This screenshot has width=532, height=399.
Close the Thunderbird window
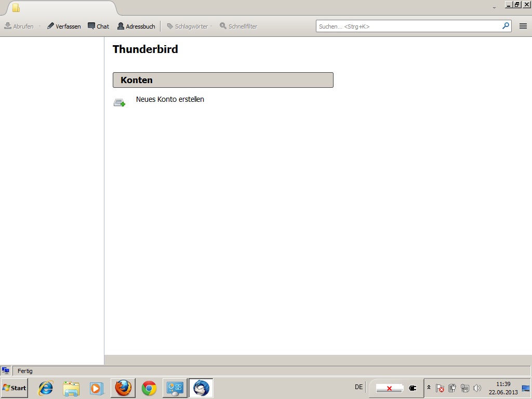(526, 4)
